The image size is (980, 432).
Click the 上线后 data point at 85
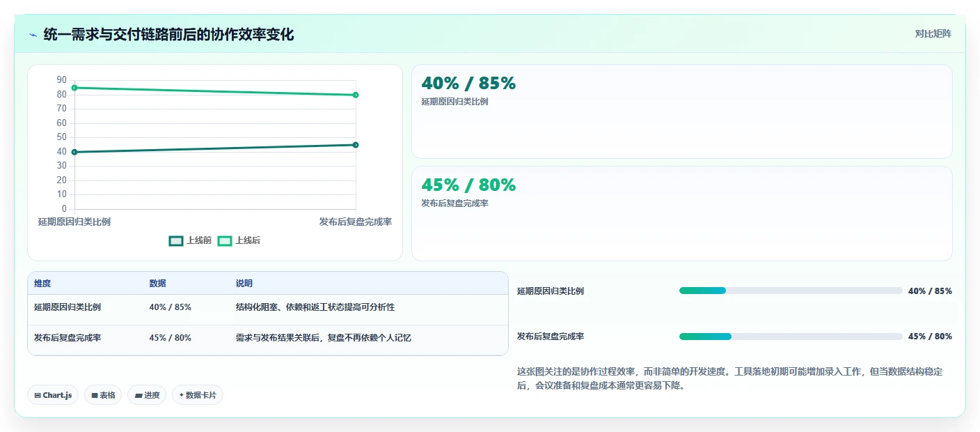(74, 88)
